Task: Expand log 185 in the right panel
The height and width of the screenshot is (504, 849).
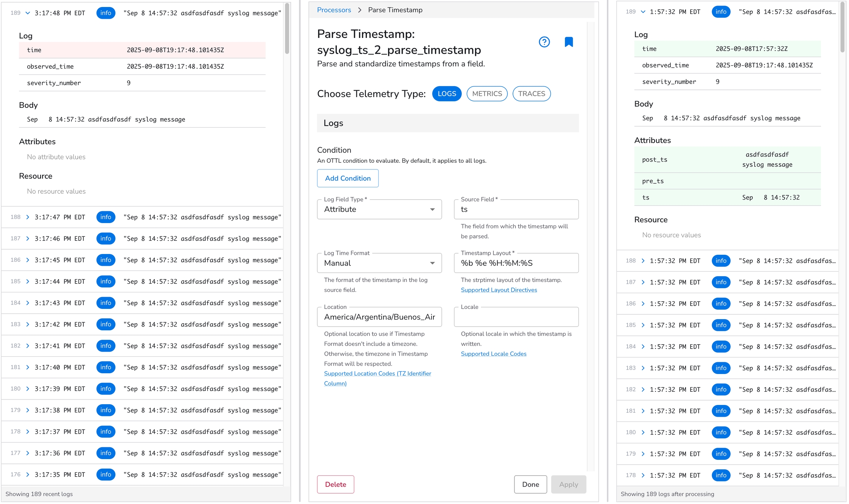Action: 643,325
